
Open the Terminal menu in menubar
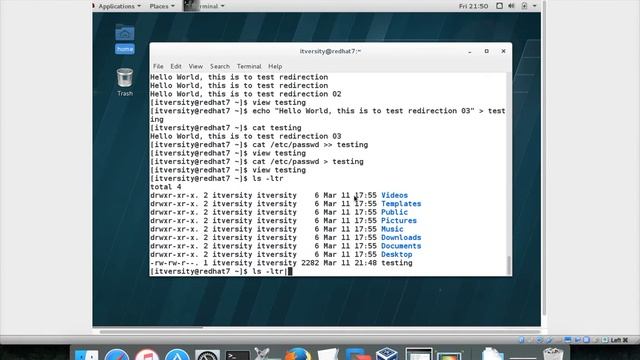249,66
